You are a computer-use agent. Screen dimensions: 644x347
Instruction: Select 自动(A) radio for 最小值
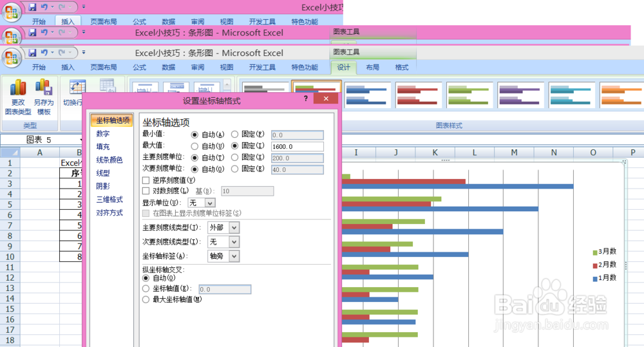194,135
